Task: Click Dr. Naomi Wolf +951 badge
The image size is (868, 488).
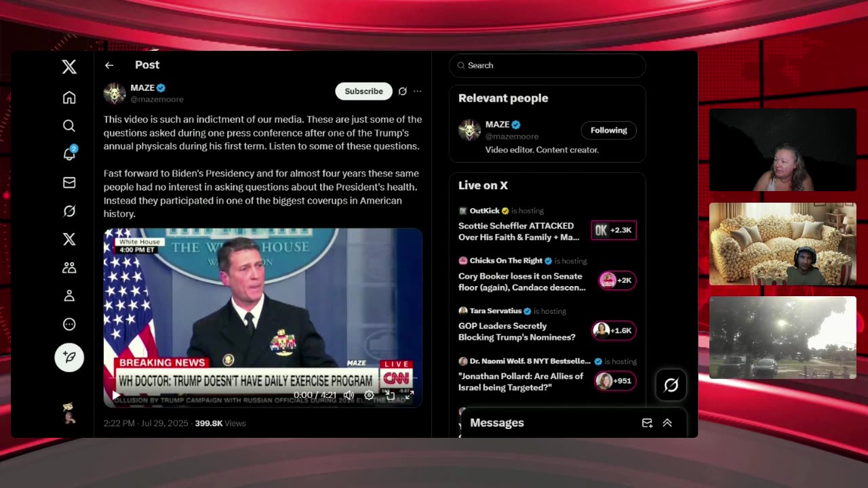Action: pos(615,381)
